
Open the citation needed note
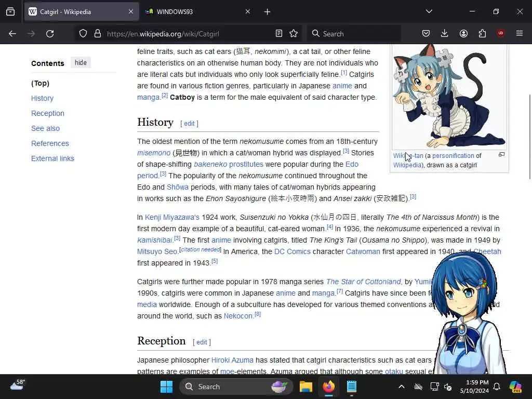200,250
